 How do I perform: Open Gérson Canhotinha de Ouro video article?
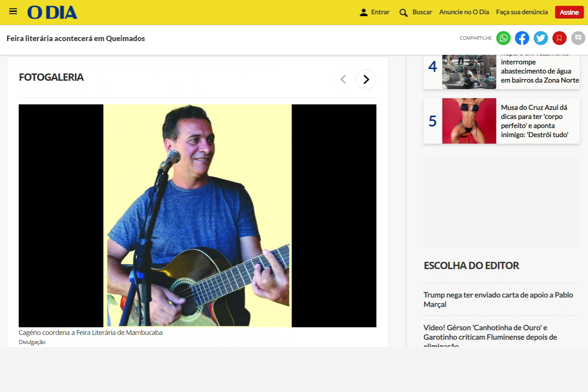pos(490,332)
